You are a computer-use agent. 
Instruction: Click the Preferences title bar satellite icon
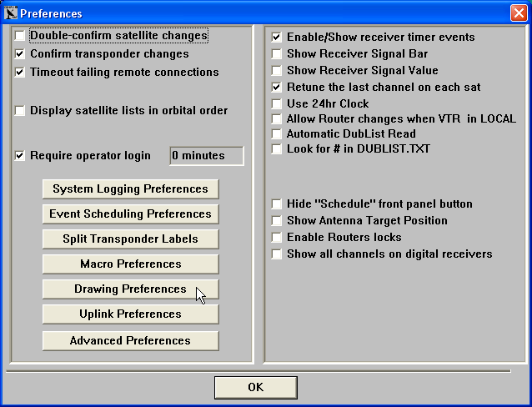(x=11, y=13)
